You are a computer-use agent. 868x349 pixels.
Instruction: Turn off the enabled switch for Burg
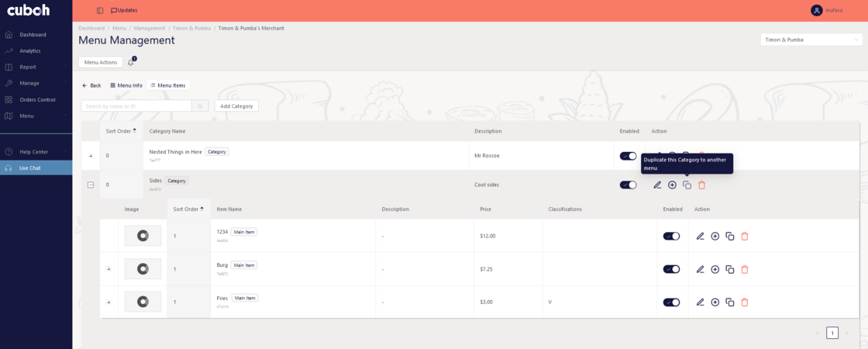tap(671, 269)
